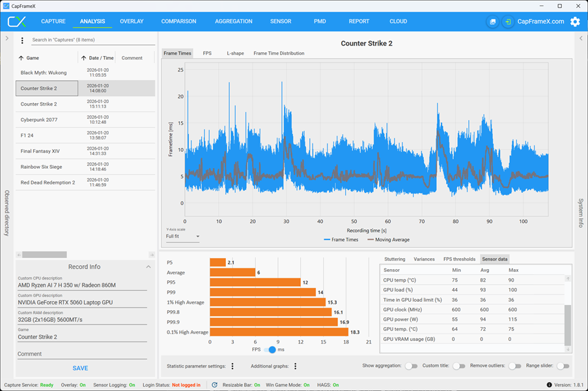Open Additional graphs three-dot menu
The height and width of the screenshot is (391, 588).
(x=296, y=366)
